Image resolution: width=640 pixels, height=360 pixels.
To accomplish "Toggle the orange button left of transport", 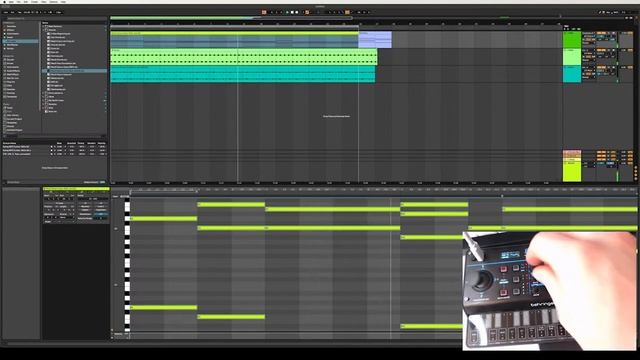I will coord(264,12).
